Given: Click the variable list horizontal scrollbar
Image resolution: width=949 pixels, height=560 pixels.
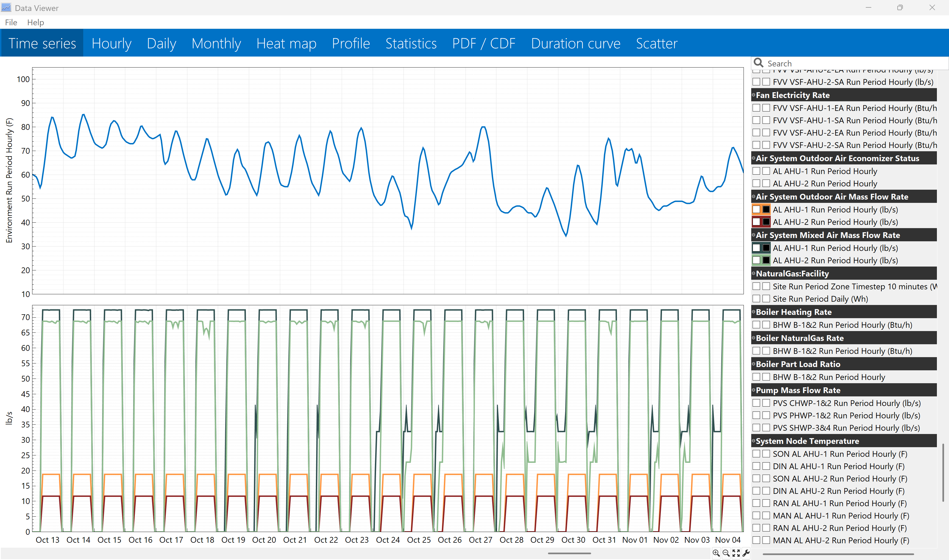Looking at the screenshot, I should coord(838,554).
